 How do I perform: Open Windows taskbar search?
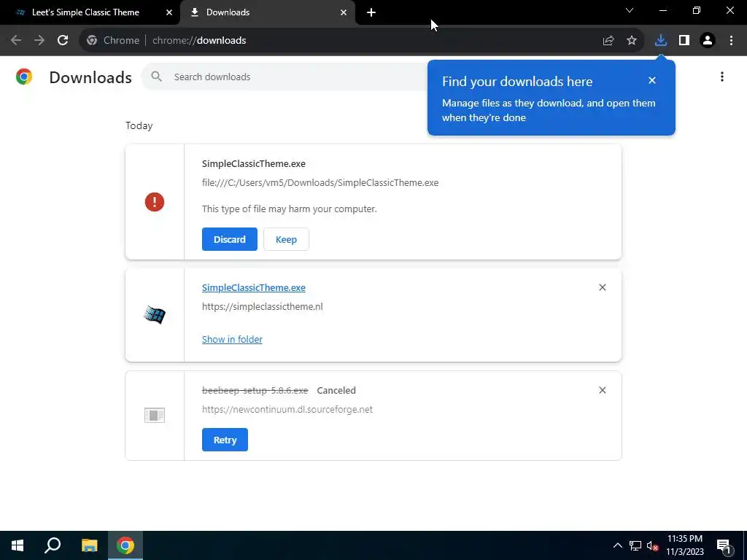pyautogui.click(x=53, y=545)
